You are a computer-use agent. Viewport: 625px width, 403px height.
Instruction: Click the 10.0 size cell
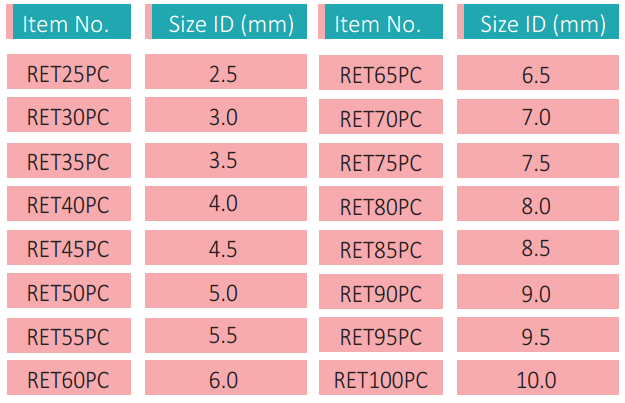(536, 380)
